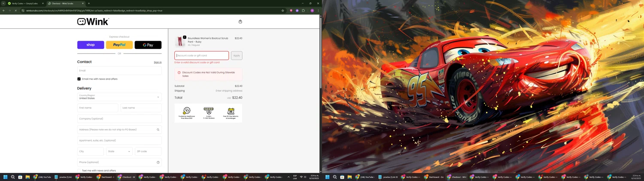Viewport: 644px width, 181px height.
Task: Click the 'Enter shipping address' text
Action: pyautogui.click(x=229, y=91)
